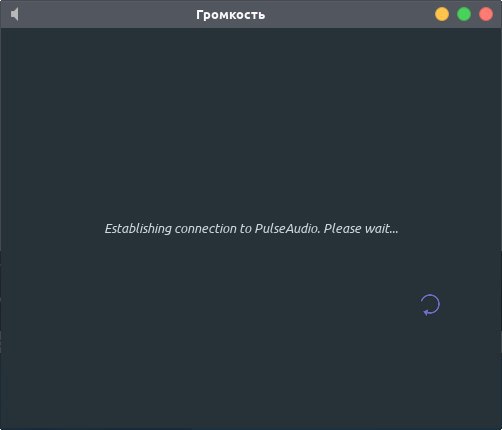Image resolution: width=502 pixels, height=430 pixels.
Task: Click the Please wait... text
Action: (361, 228)
